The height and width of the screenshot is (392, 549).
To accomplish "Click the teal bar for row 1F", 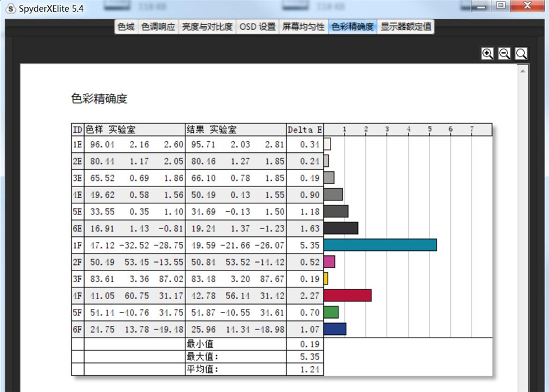I will tap(381, 245).
